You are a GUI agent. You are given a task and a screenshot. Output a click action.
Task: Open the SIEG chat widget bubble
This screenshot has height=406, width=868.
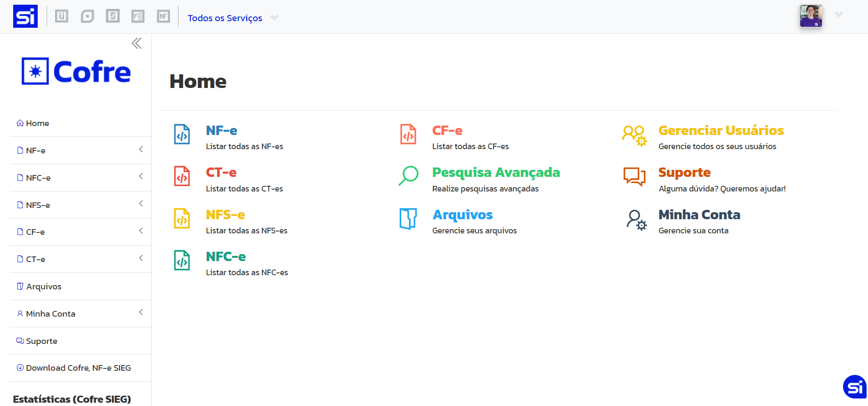pos(854,387)
